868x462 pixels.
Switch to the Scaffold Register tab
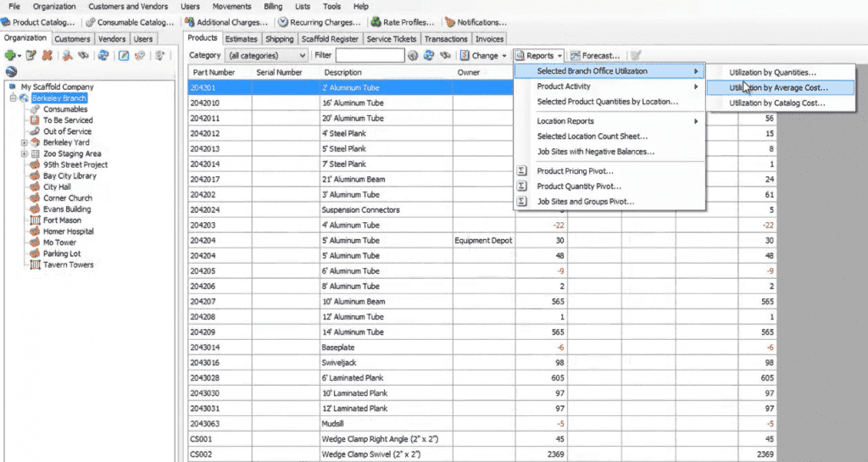pyautogui.click(x=331, y=39)
